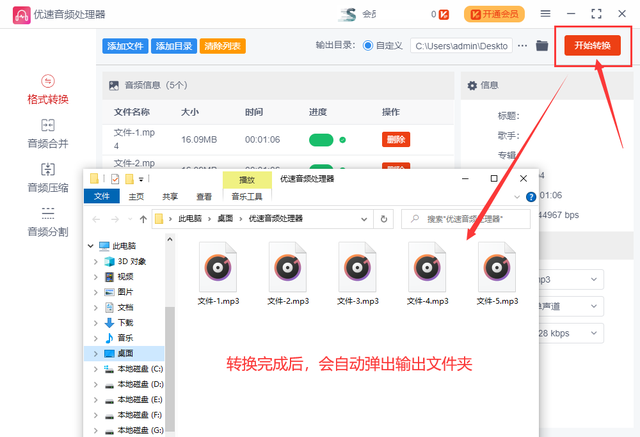
Task: Expand the Explorer address bar history dropdown
Action: coord(364,219)
